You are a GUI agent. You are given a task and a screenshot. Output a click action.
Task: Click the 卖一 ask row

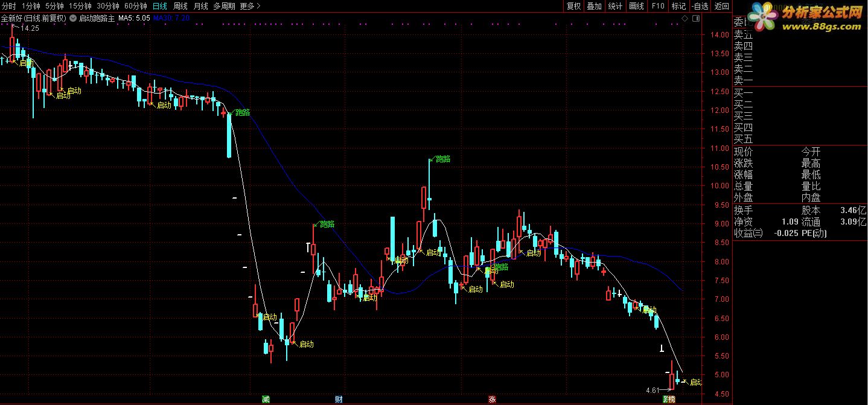tap(800, 80)
